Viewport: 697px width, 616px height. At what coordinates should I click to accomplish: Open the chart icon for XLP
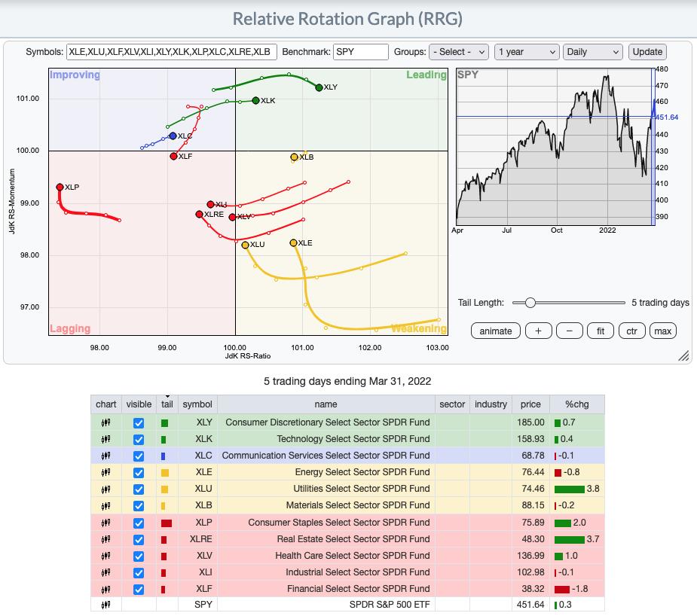pyautogui.click(x=105, y=523)
